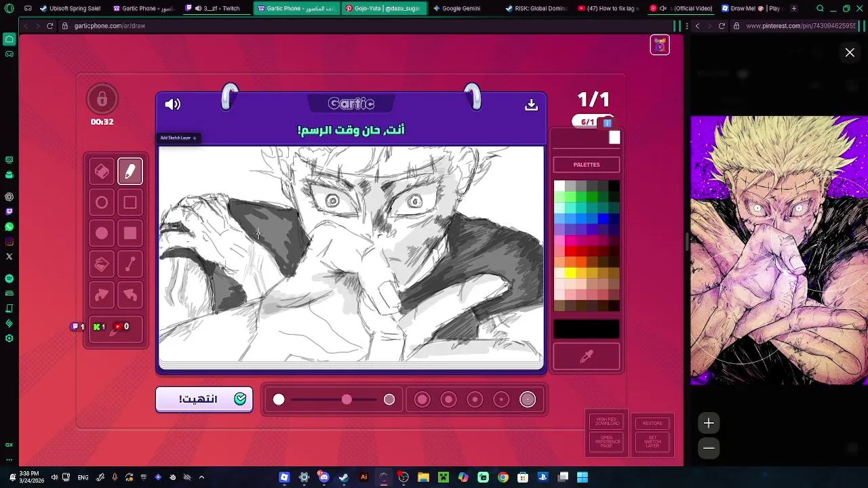Open WhatsApp icon in browser sidebar
The width and height of the screenshot is (868, 488).
coord(9,226)
